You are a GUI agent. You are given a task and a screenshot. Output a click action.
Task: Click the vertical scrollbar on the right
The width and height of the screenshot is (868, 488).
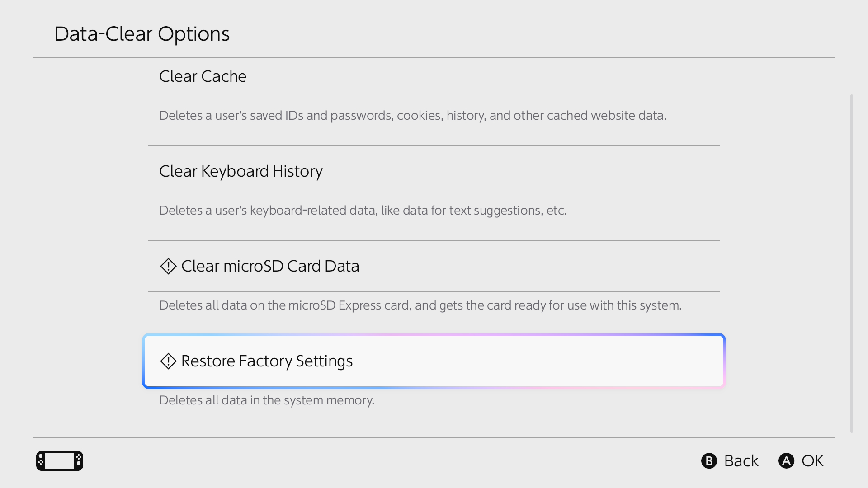(851, 263)
